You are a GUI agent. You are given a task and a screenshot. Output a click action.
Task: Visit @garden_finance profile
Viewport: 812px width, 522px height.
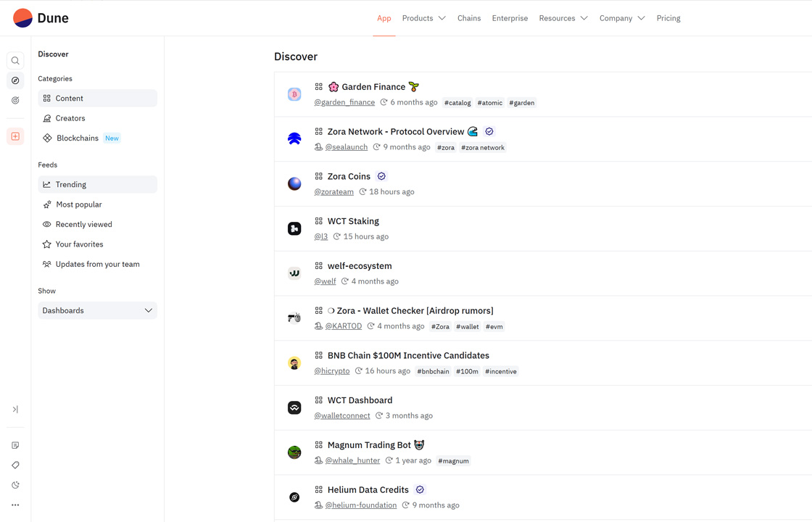(344, 102)
